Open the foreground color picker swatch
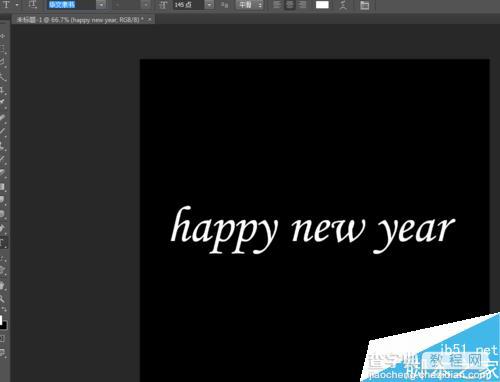 [x=1, y=319]
